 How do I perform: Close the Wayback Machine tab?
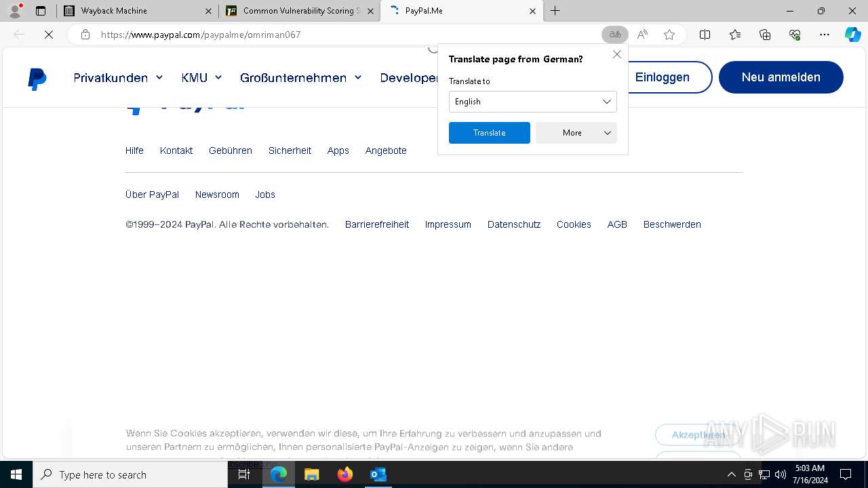click(208, 11)
